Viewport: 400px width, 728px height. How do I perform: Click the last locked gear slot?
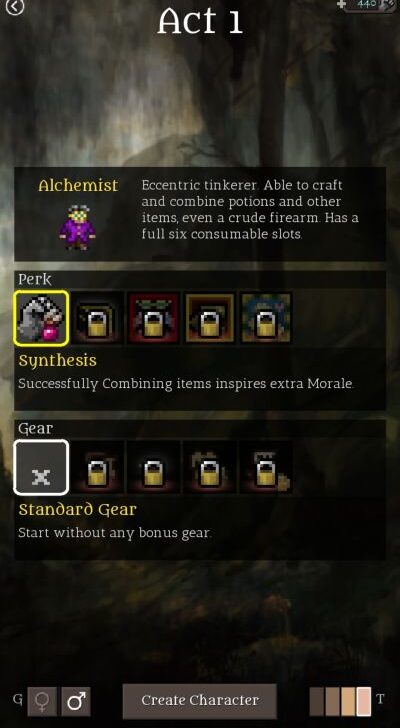tap(266, 468)
